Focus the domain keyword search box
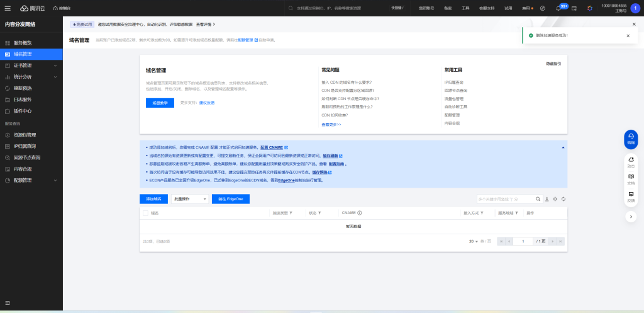This screenshot has width=644, height=313. (506, 199)
